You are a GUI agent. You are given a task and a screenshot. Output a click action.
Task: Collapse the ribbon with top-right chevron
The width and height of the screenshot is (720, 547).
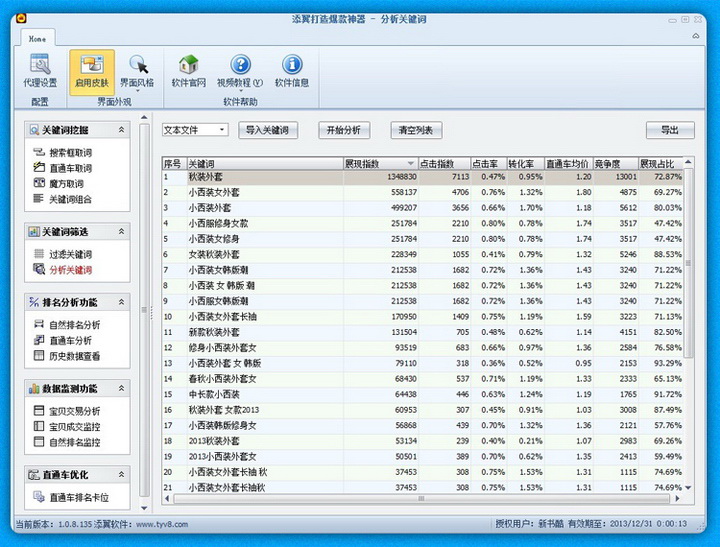pos(696,36)
